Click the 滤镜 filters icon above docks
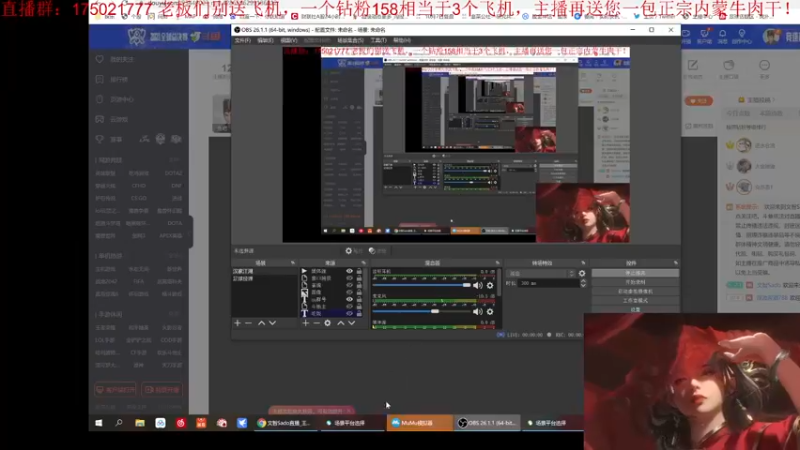 tap(377, 251)
